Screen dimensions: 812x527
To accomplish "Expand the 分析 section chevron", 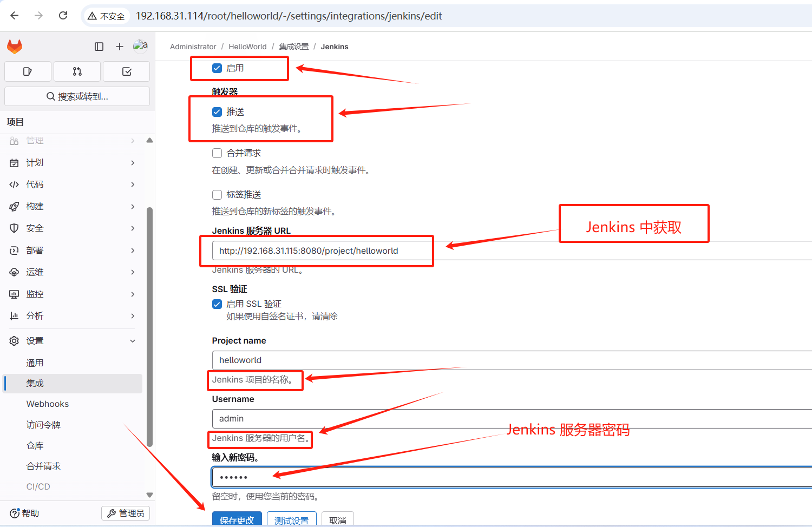I will (x=133, y=316).
